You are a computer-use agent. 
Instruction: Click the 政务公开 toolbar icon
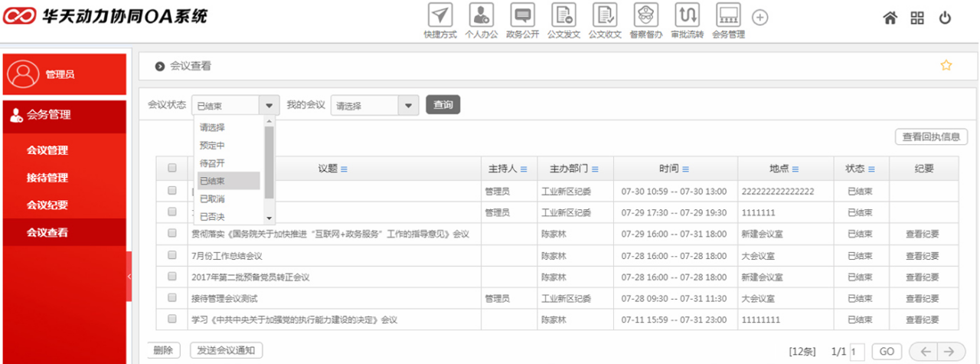[x=522, y=16]
